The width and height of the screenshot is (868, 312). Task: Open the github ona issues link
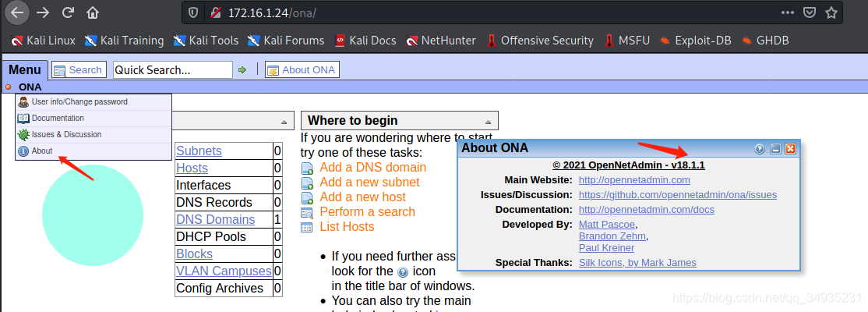[x=678, y=195]
